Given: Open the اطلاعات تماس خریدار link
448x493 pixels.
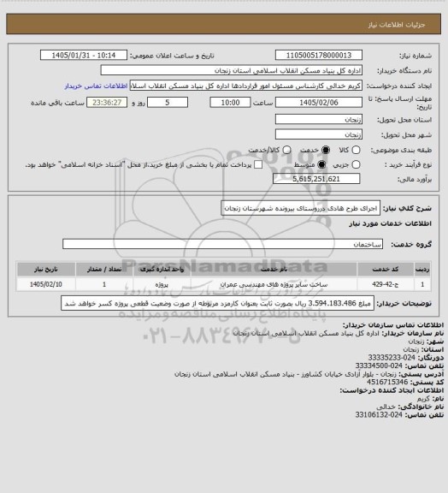Looking at the screenshot, I should pyautogui.click(x=96, y=86).
